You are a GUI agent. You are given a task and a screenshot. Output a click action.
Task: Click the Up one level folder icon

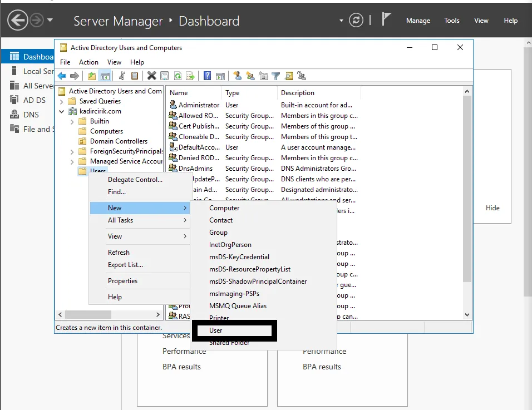pyautogui.click(x=92, y=76)
